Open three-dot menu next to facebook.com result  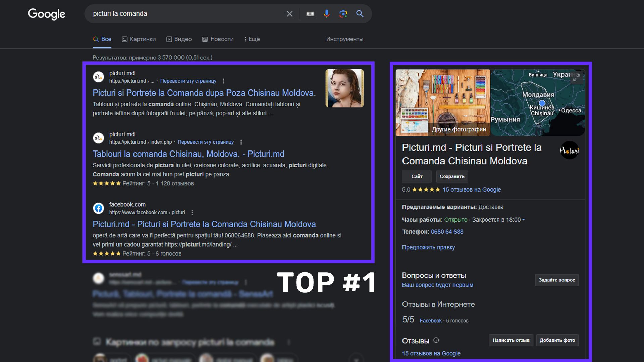[x=192, y=213]
